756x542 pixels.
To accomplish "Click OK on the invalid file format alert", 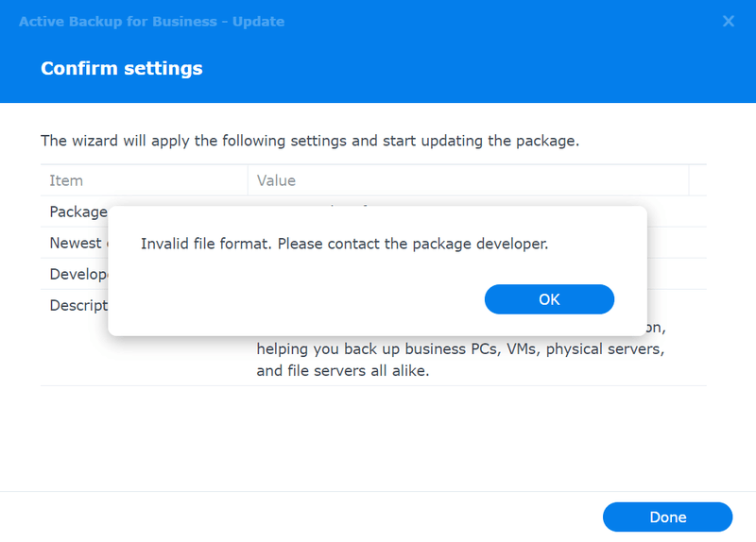I will 549,299.
